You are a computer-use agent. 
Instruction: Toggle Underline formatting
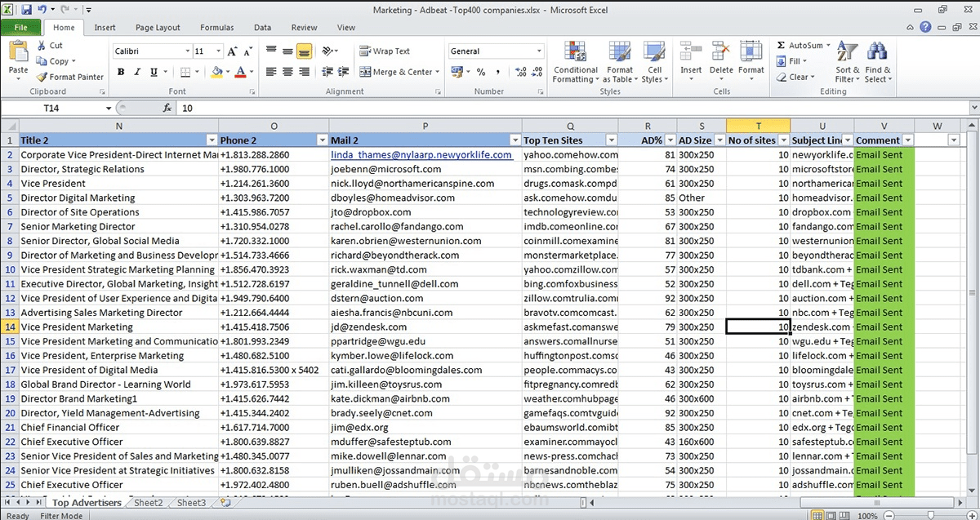tap(154, 72)
